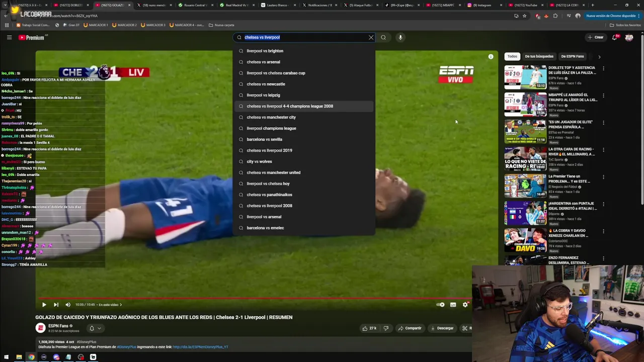This screenshot has height=362, width=644.
Task: Select suggestion 'barcelona vs sevilla'
Action: (x=304, y=139)
